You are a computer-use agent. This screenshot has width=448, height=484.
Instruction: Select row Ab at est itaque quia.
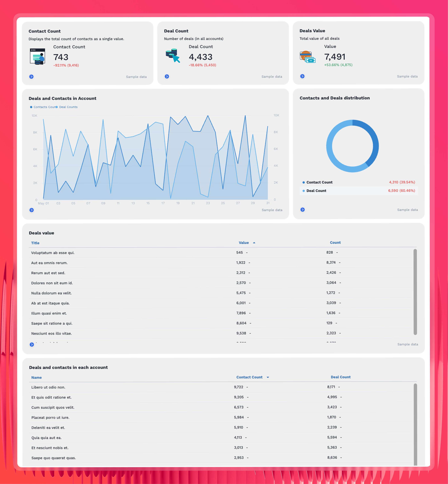220,303
